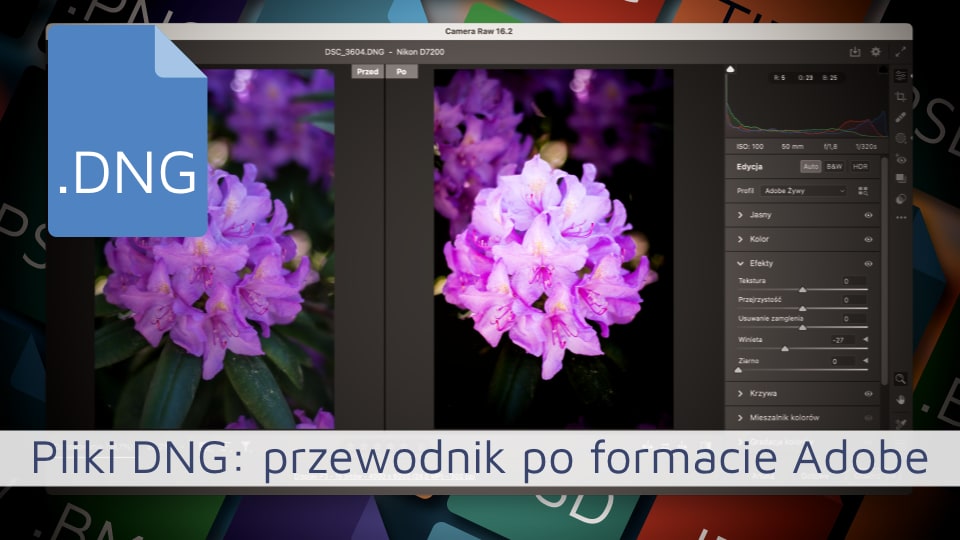Click the Przejrzystość slider handle

(x=803, y=309)
